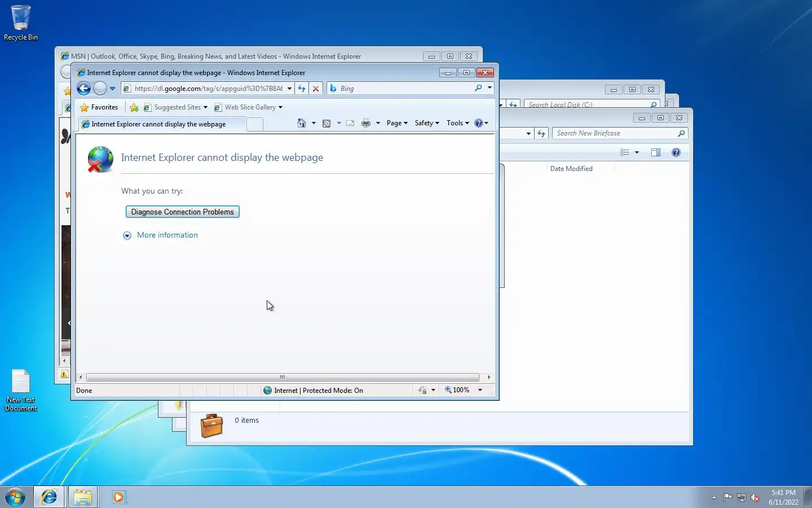812x508 pixels.
Task: Click the muted volume tray icon
Action: (x=755, y=497)
